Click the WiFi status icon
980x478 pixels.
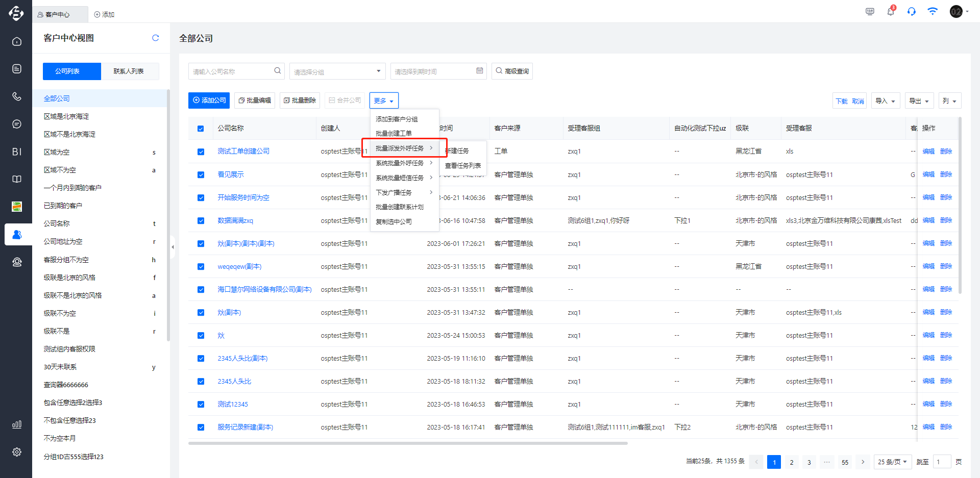(933, 11)
